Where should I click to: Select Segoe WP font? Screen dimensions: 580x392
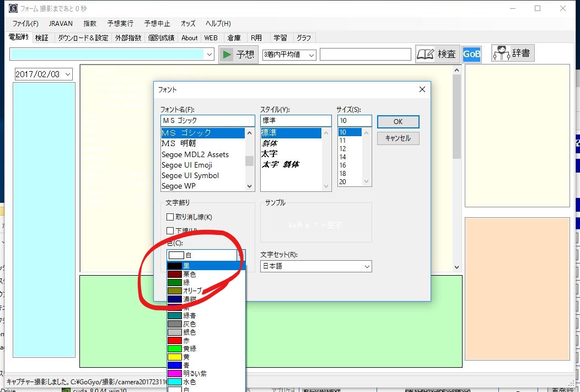coord(203,186)
